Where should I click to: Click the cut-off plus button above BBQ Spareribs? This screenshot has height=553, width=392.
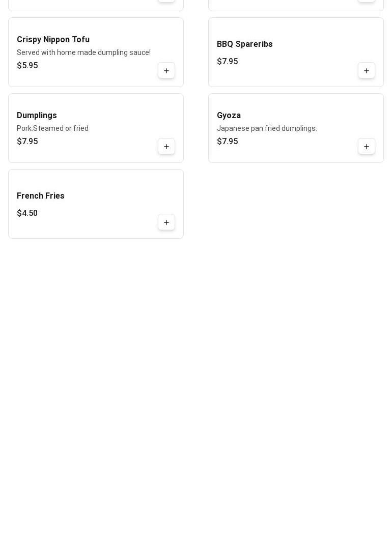pyautogui.click(x=367, y=1)
